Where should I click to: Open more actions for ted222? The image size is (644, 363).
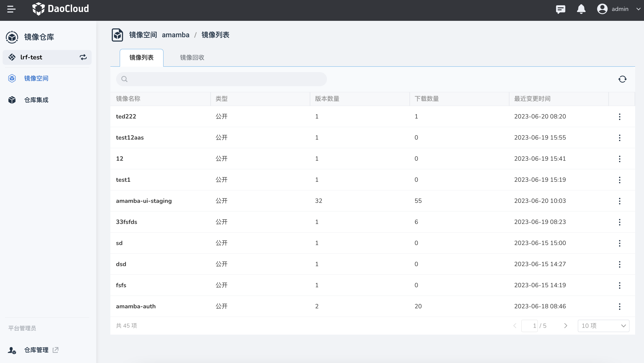point(620,117)
